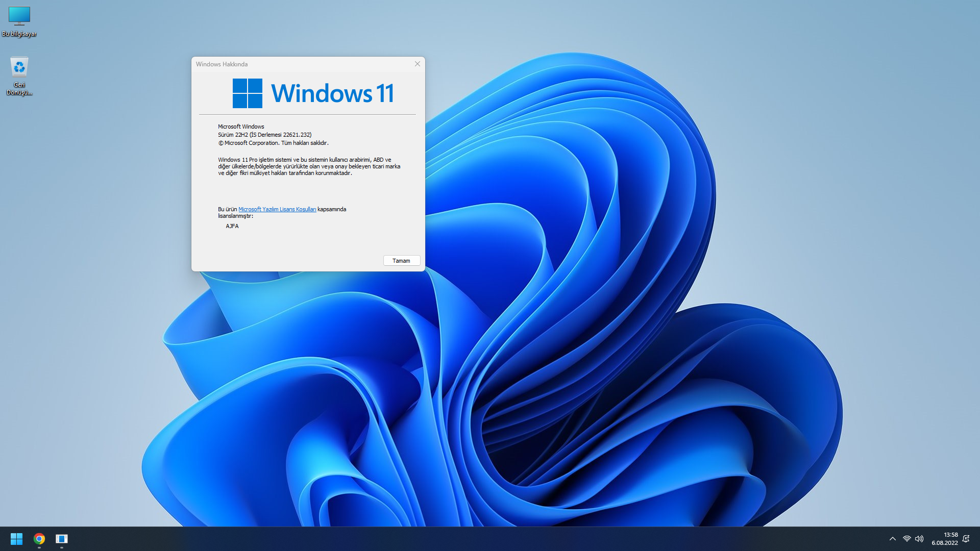Launch Google Chrome from the taskbar
This screenshot has height=551, width=980.
[39, 539]
